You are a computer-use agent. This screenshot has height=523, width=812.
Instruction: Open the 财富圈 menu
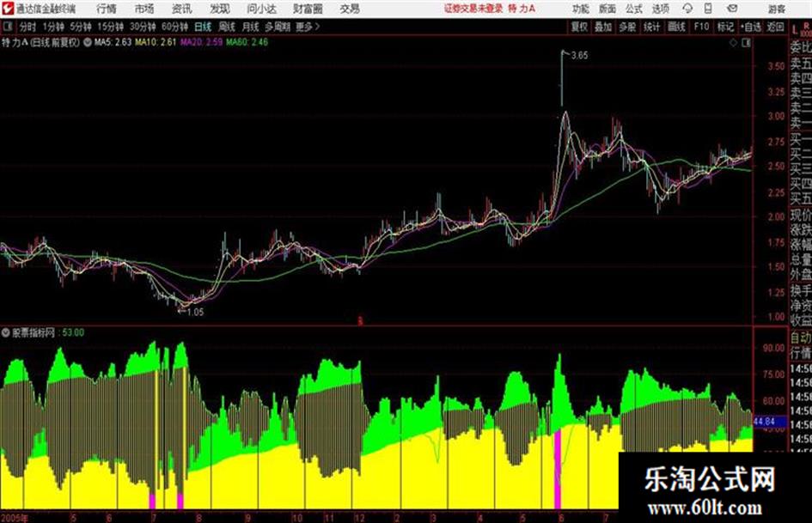pos(308,9)
